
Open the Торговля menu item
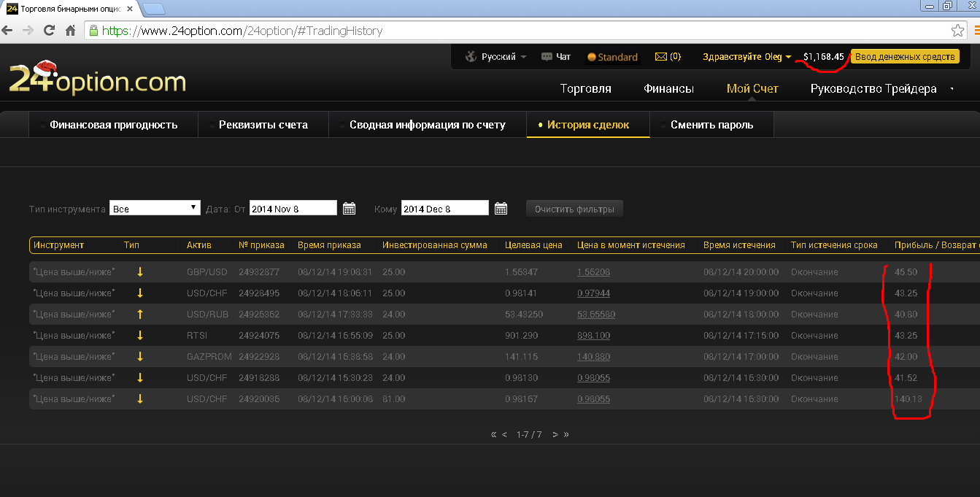585,89
